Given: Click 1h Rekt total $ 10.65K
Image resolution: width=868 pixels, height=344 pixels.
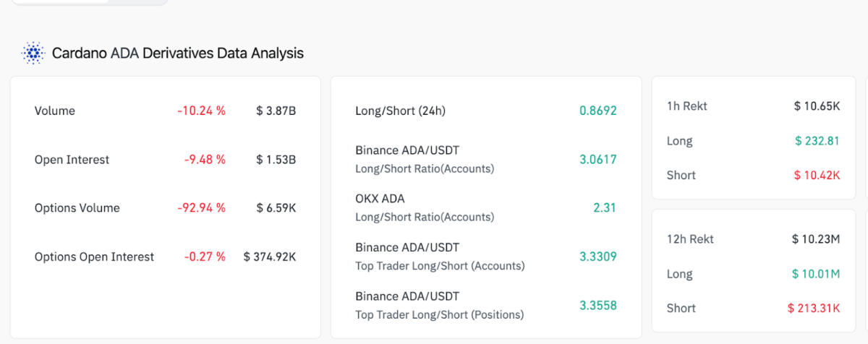Looking at the screenshot, I should pyautogui.click(x=817, y=106).
